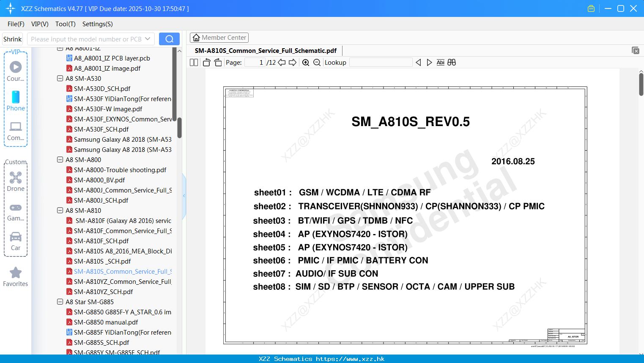The height and width of the screenshot is (363, 644).
Task: Click the page number field
Action: pos(255,63)
